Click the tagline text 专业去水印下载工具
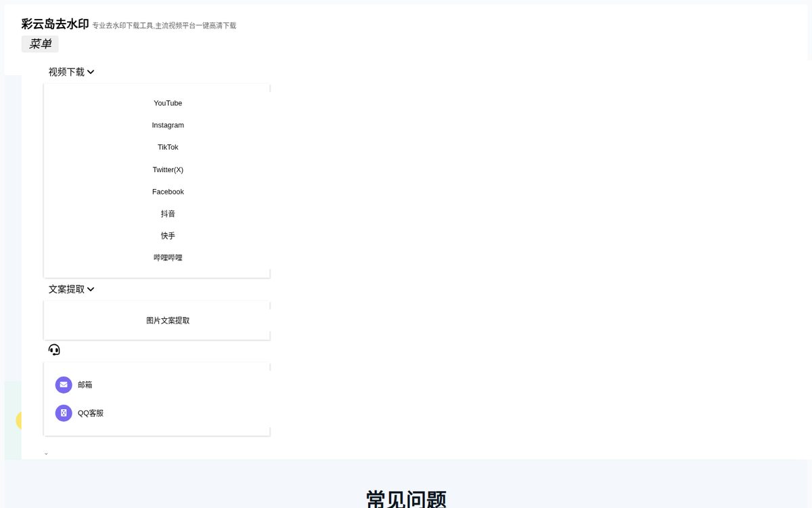812x508 pixels. 123,26
